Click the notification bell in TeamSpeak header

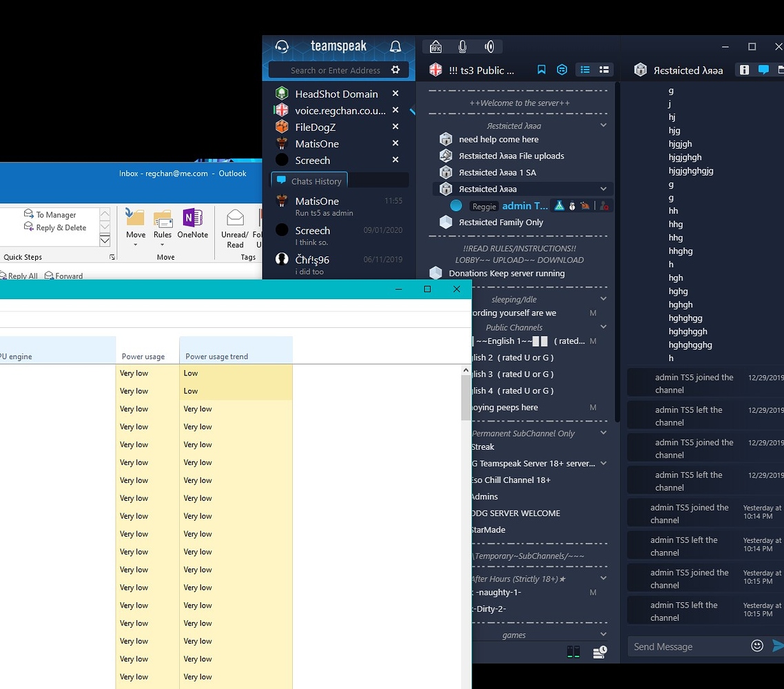coord(395,45)
